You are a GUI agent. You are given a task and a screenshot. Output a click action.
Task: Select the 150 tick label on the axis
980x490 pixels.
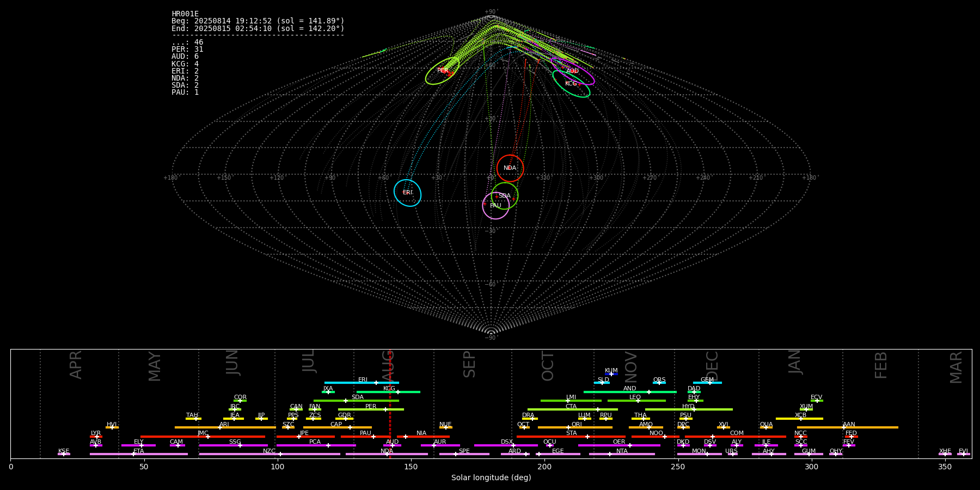411,467
